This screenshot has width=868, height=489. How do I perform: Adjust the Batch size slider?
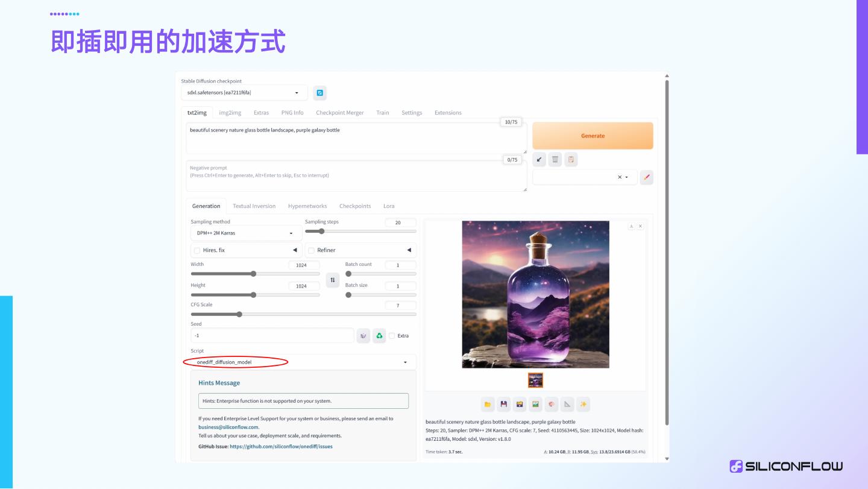(380, 295)
